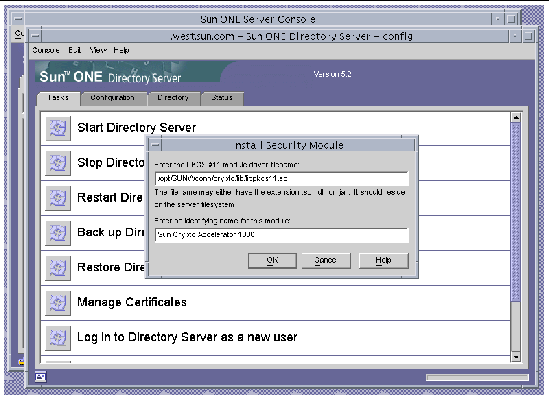Open the Sun ONE Server Console window menu button
This screenshot has width=549, height=400.
pos(18,19)
